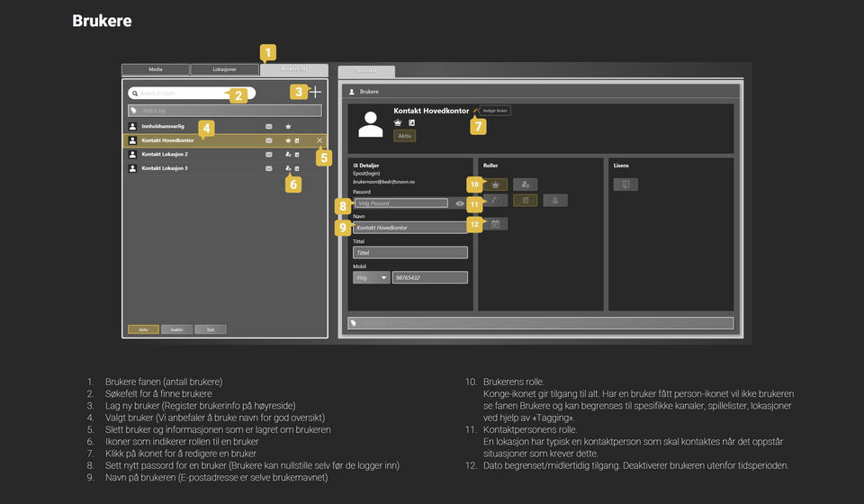Select the Kontakt Lokasjon 3 user
The height and width of the screenshot is (504, 864).
(x=225, y=168)
